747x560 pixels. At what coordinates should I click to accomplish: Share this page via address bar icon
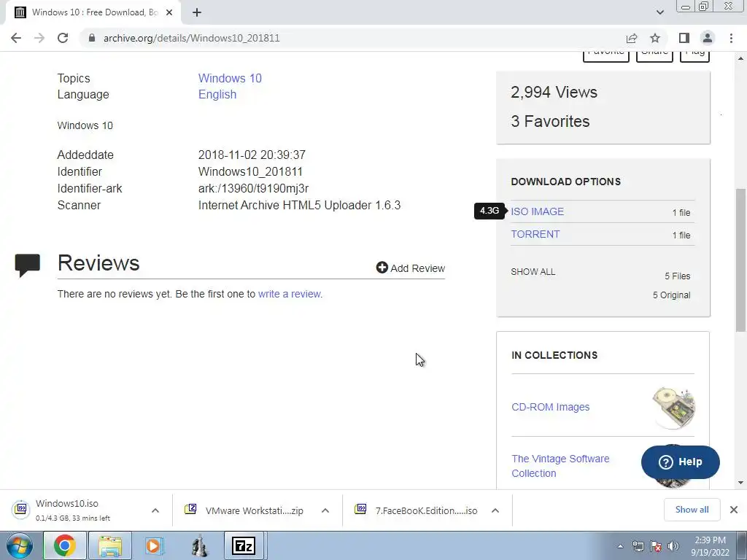click(632, 38)
